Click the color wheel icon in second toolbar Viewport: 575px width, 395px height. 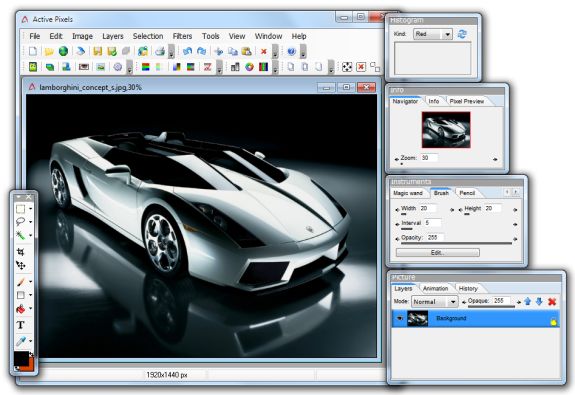249,67
